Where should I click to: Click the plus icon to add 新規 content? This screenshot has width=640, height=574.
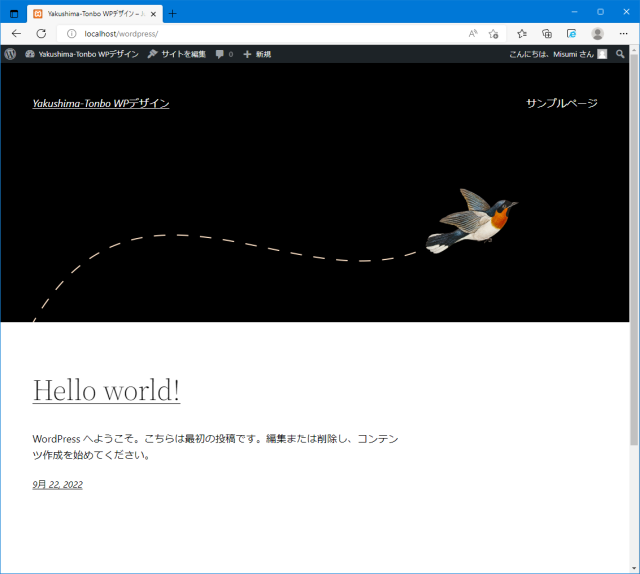[247, 54]
